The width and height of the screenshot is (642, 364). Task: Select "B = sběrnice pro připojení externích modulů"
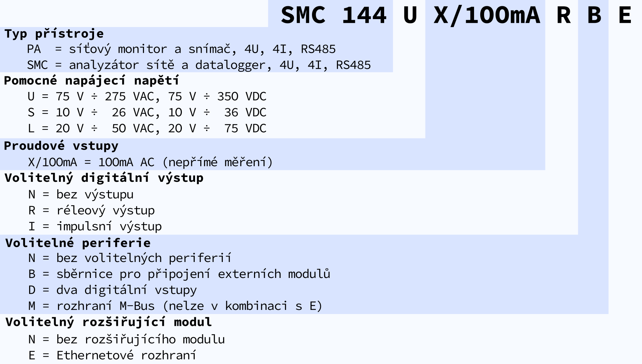coord(179,274)
